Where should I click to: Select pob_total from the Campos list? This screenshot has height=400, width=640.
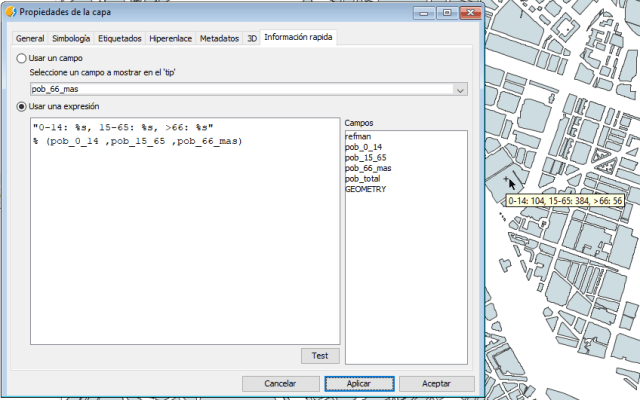pos(363,178)
